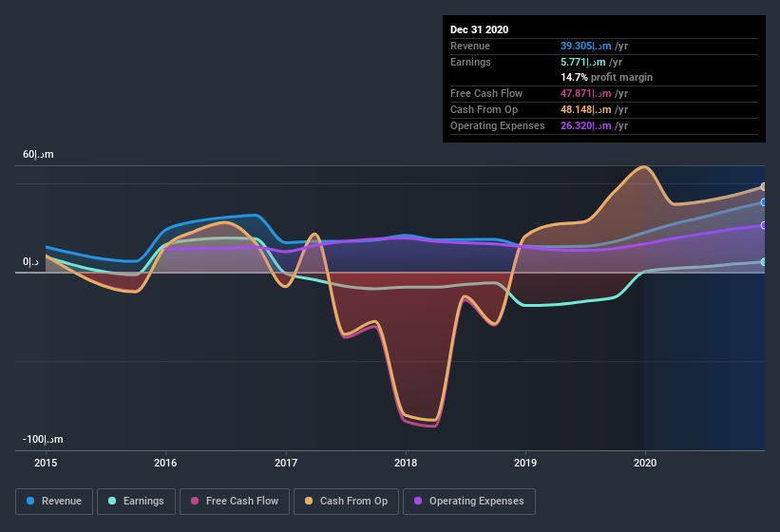The width and height of the screenshot is (780, 532).
Task: Click the 2020 x-axis label
Action: click(645, 463)
